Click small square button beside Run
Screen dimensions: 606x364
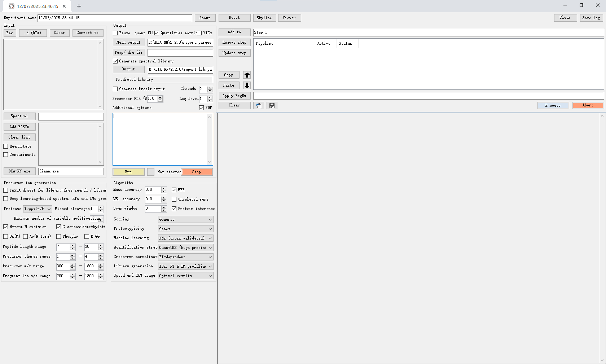(x=151, y=172)
